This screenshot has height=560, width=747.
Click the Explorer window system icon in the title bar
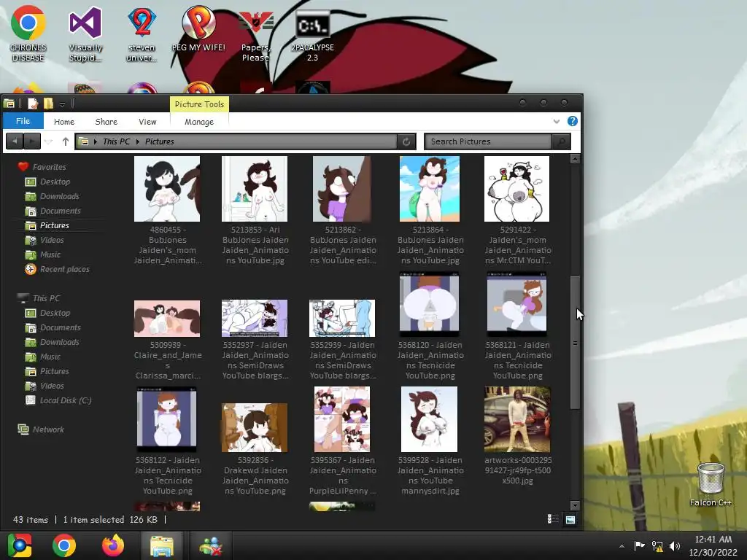pyautogui.click(x=9, y=104)
